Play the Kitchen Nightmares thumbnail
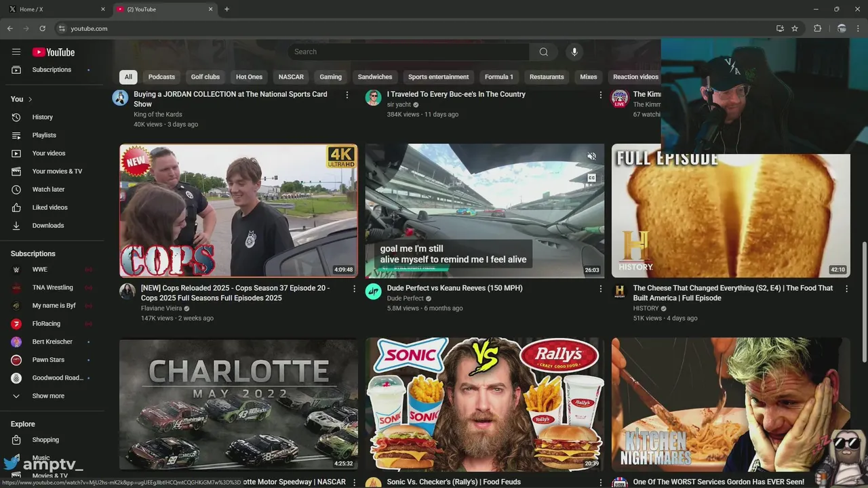Viewport: 868px width, 488px height. tap(731, 404)
